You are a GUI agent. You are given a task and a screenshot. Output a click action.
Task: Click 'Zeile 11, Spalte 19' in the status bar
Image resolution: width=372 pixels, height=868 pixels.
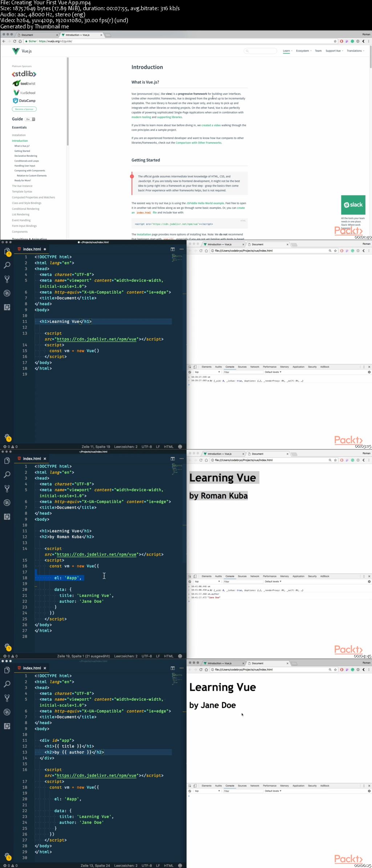pyautogui.click(x=96, y=447)
